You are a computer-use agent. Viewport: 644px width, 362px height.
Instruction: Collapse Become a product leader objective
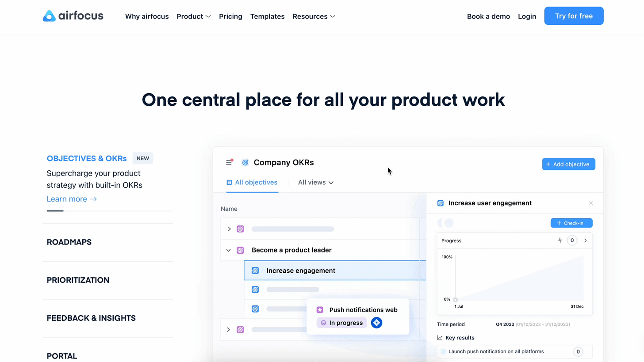tap(229, 250)
